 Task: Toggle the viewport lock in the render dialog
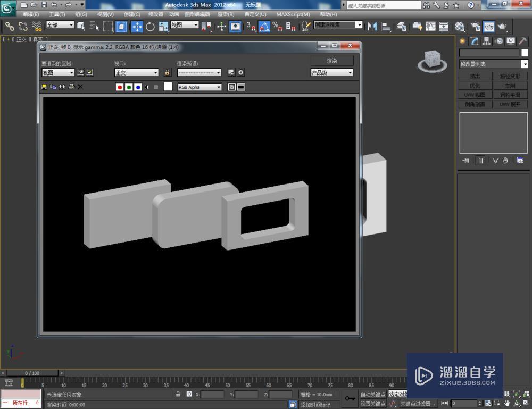point(166,72)
